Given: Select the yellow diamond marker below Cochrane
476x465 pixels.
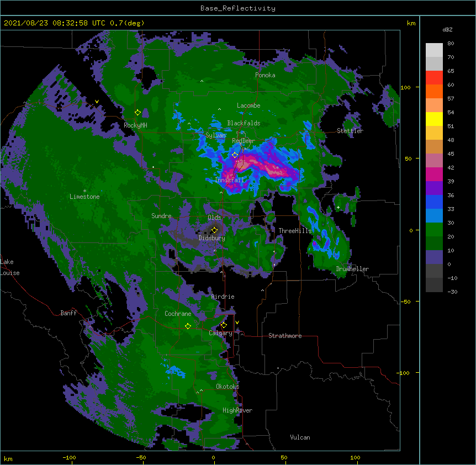Looking at the screenshot, I should click(x=188, y=326).
